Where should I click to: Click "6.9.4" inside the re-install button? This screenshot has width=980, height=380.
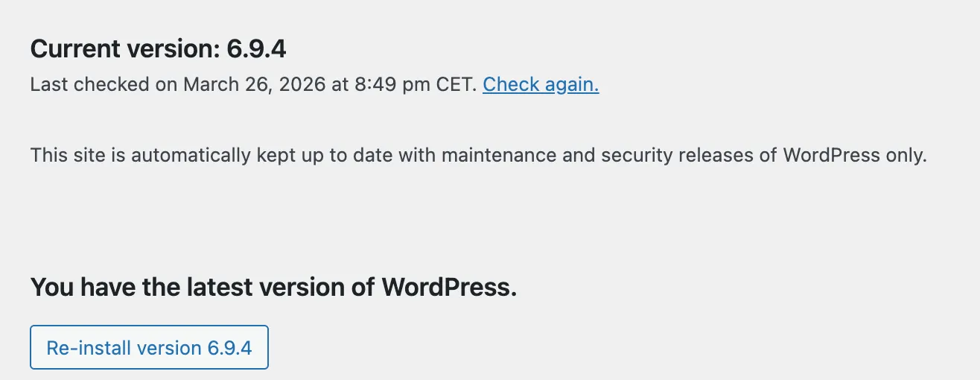tap(229, 348)
